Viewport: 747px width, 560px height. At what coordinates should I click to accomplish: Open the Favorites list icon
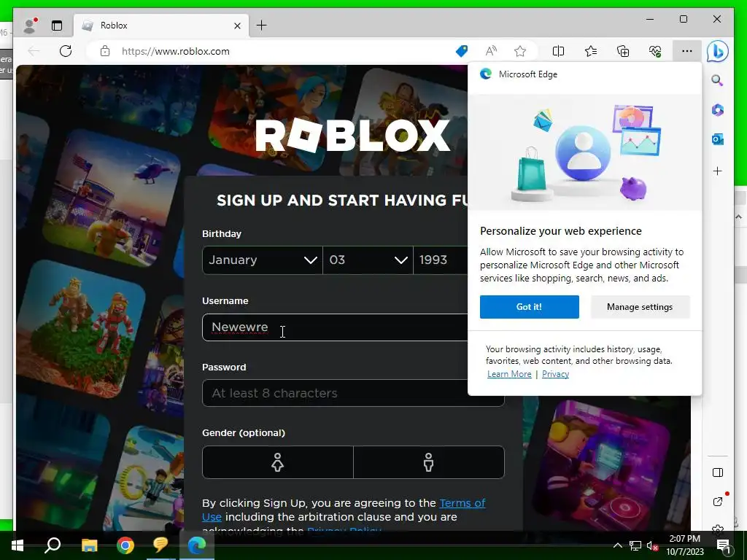pos(591,51)
